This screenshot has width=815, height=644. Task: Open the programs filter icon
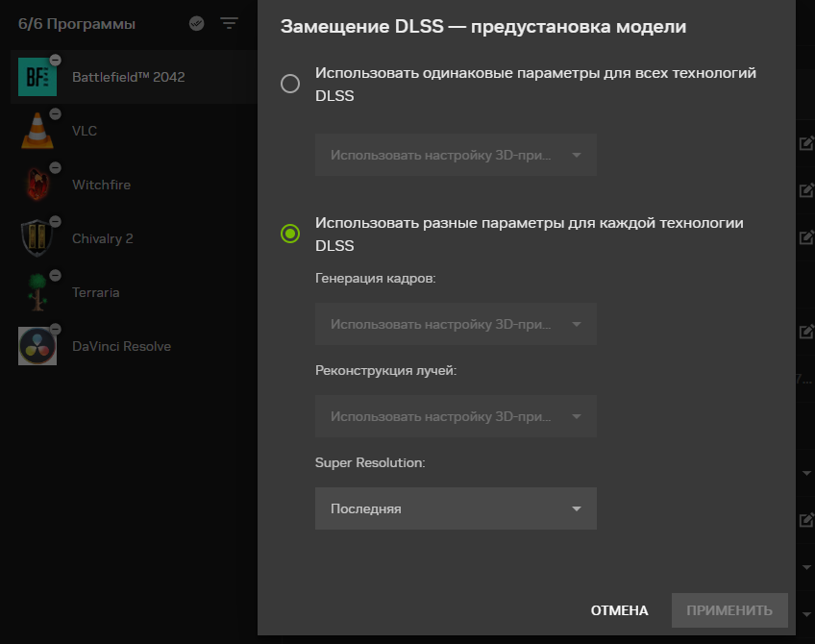229,23
